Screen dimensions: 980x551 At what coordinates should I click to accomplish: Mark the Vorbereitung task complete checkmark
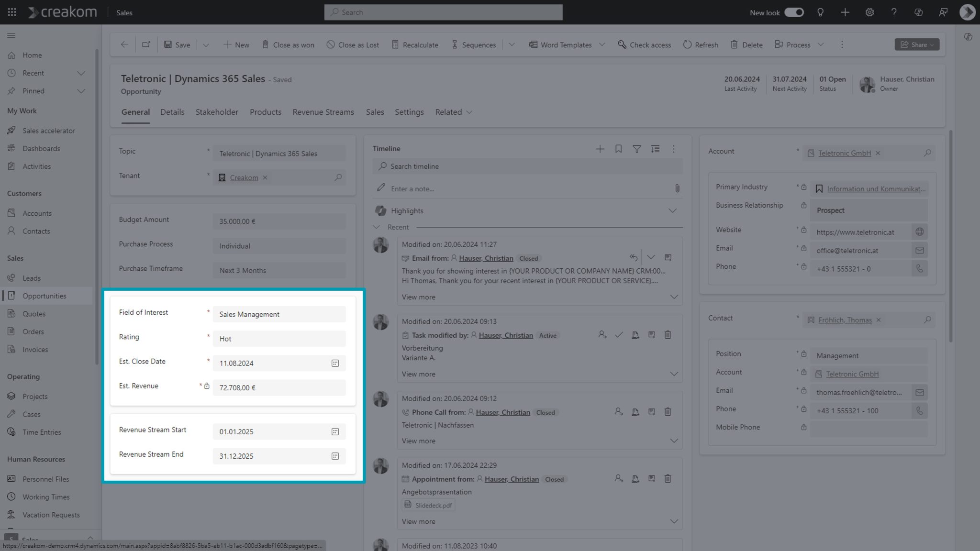[619, 335]
